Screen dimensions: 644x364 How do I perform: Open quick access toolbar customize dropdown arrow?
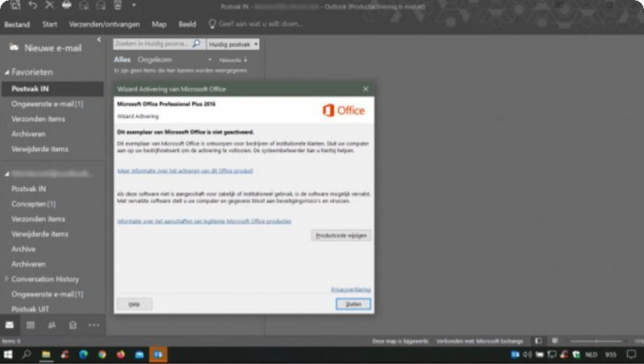134,6
